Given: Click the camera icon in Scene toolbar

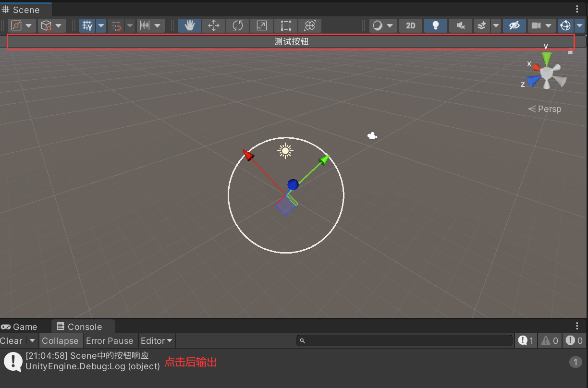Looking at the screenshot, I should pos(536,25).
